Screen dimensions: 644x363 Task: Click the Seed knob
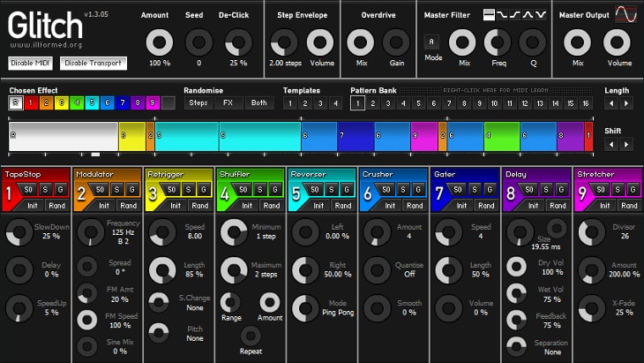pyautogui.click(x=198, y=42)
